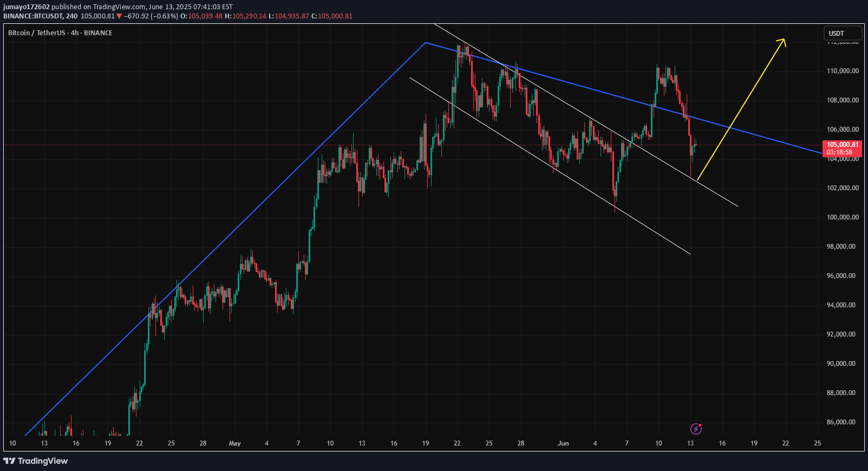Open the USDT currency selector
This screenshot has width=868, height=471.
842,33
